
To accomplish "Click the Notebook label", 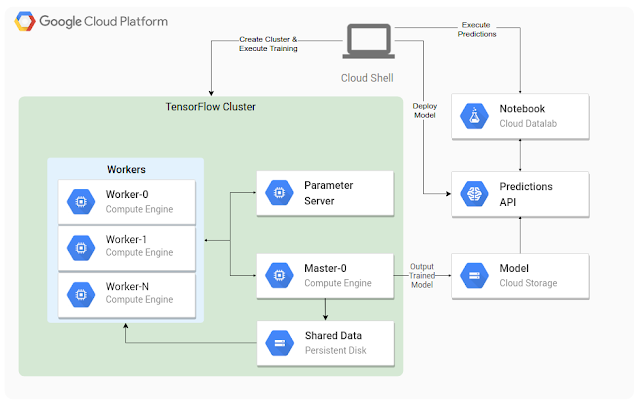I will [x=522, y=109].
